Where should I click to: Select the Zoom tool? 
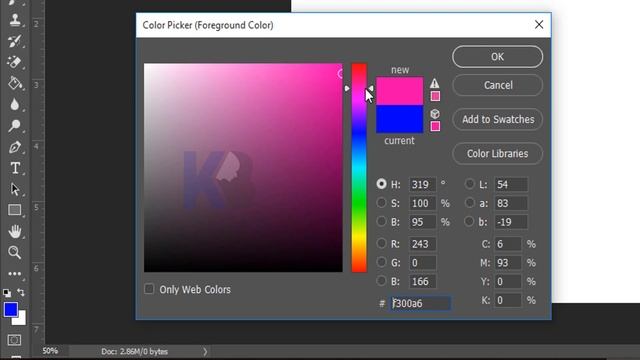(x=15, y=252)
